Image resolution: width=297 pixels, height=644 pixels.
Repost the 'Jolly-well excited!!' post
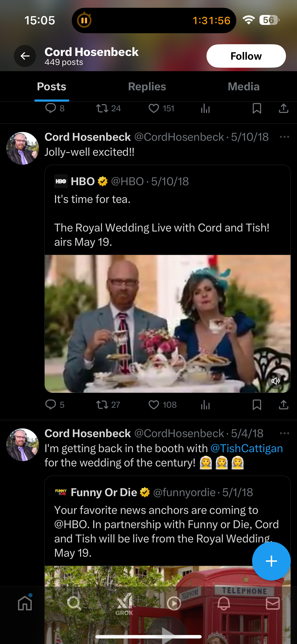click(x=102, y=404)
